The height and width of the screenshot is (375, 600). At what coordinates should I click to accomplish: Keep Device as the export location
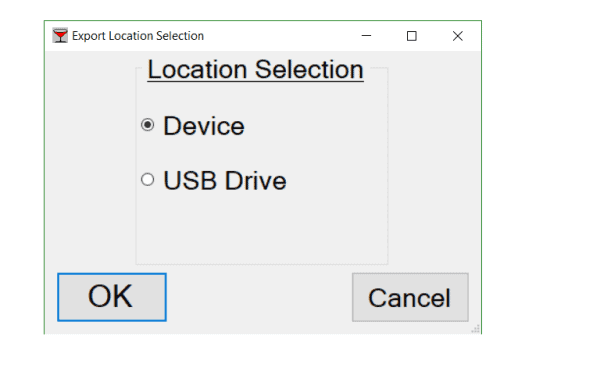click(x=147, y=125)
